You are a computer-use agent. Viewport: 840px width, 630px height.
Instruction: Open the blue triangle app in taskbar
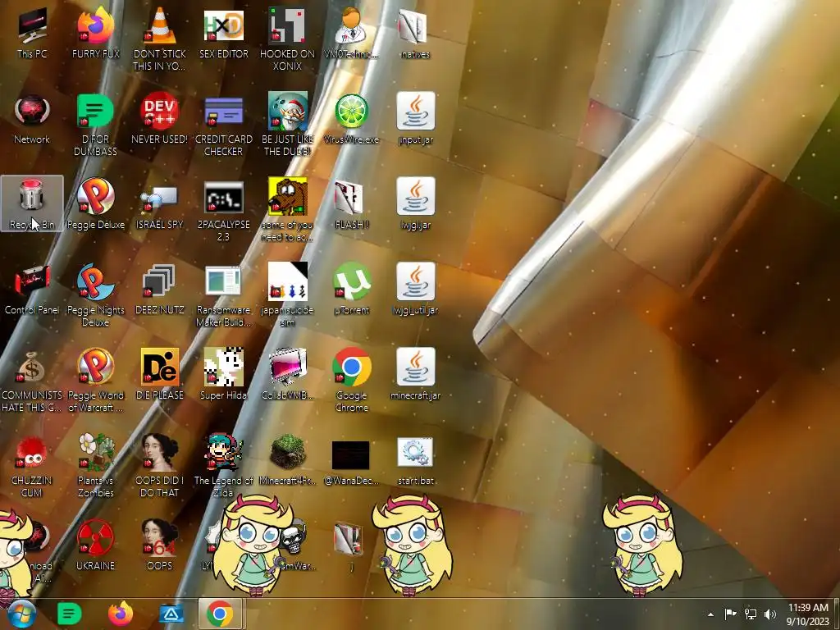(x=171, y=614)
